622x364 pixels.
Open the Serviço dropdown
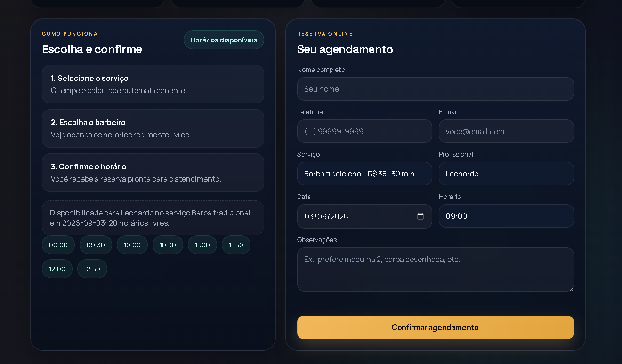click(x=364, y=174)
